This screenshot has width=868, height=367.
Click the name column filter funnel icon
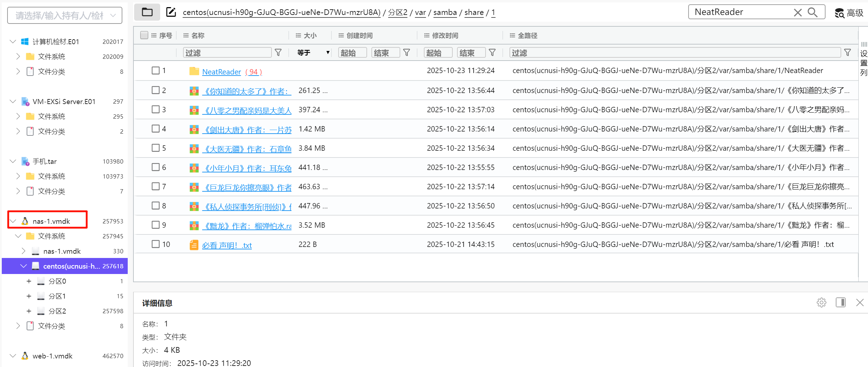pyautogui.click(x=278, y=53)
